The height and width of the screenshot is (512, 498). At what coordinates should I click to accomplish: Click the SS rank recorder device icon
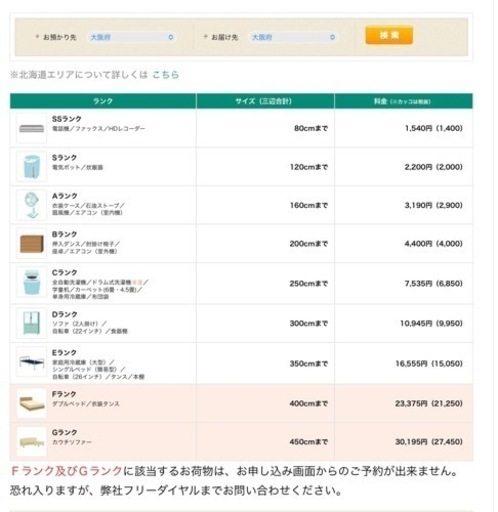[32, 128]
